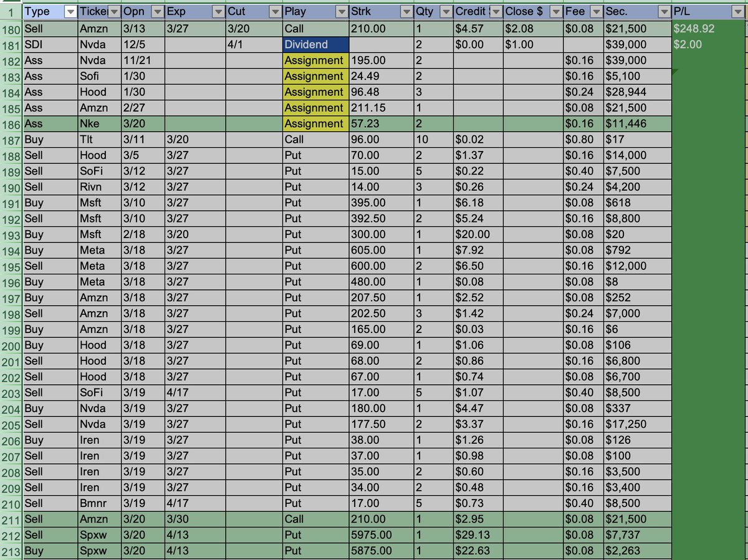
Task: Select strike cell 5975.00
Action: tap(381, 535)
